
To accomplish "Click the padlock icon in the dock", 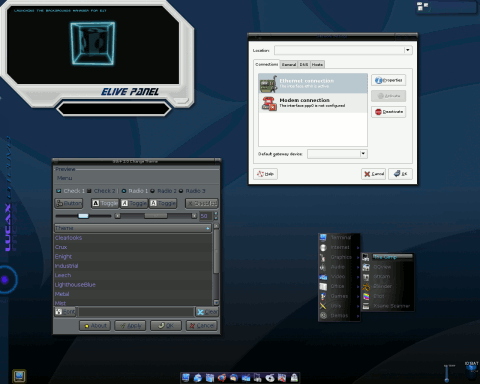I will (x=294, y=377).
